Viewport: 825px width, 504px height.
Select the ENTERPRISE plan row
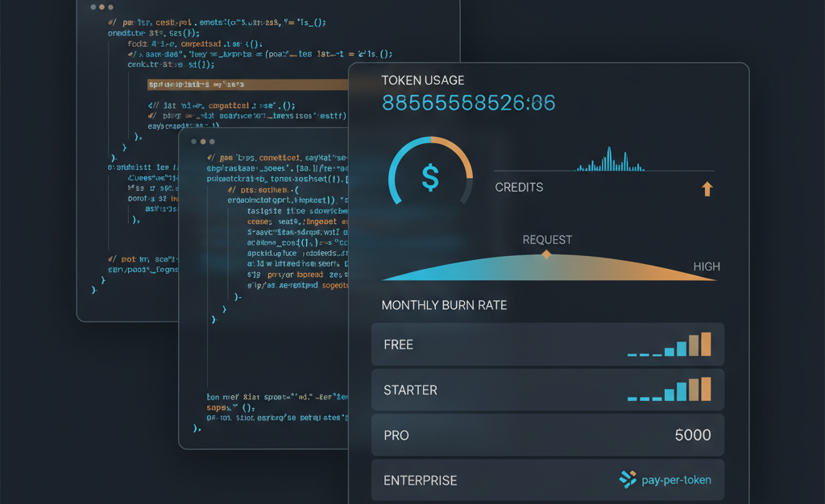pyautogui.click(x=548, y=480)
